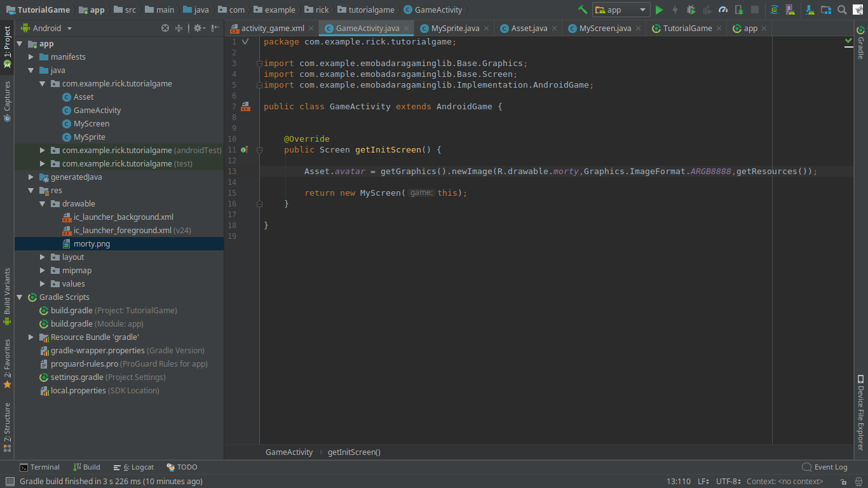Open the Logcat tool window
Image resolution: width=868 pixels, height=488 pixels.
134,467
